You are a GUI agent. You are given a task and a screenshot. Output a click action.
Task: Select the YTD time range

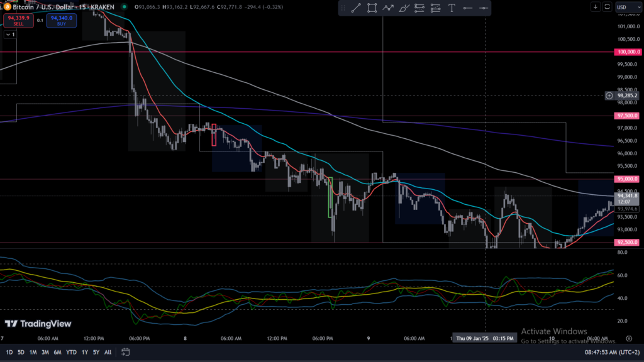tap(71, 352)
